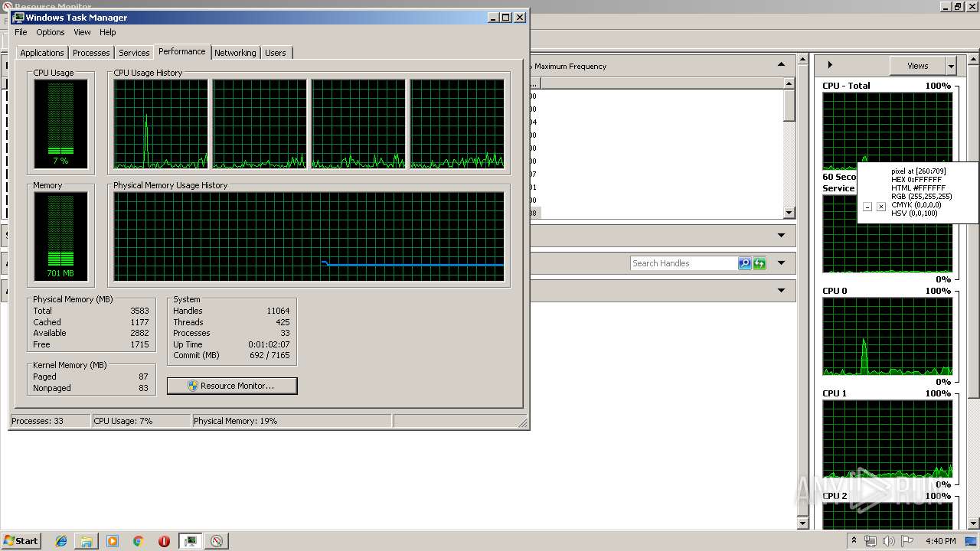Open the Start menu
The height and width of the screenshot is (551, 980).
(x=21, y=540)
